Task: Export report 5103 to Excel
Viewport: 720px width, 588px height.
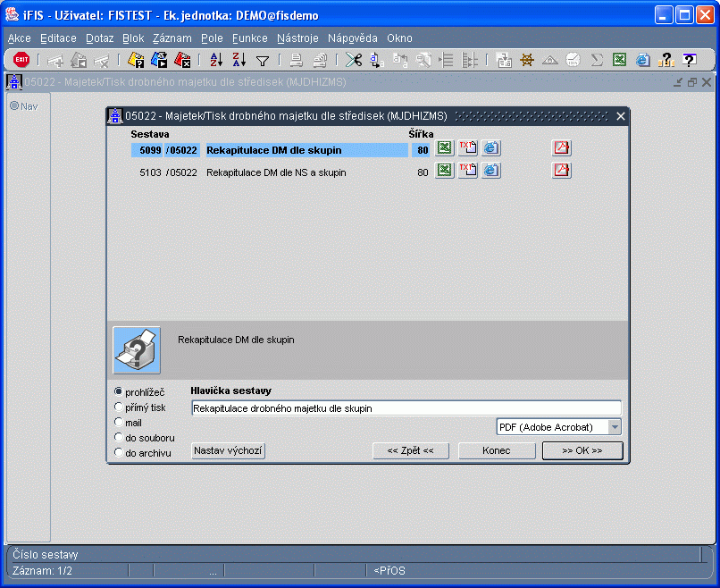Action: click(445, 171)
